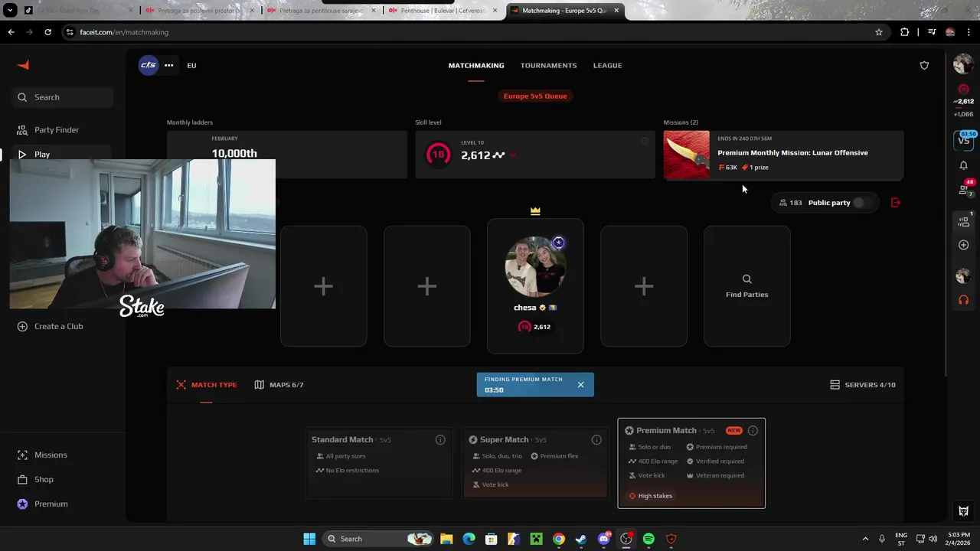Click the Europe 5v5 Queue label

(535, 96)
